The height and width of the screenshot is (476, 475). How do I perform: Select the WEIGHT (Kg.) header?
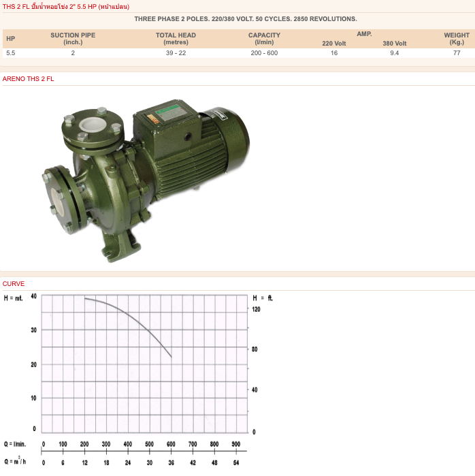point(457,39)
